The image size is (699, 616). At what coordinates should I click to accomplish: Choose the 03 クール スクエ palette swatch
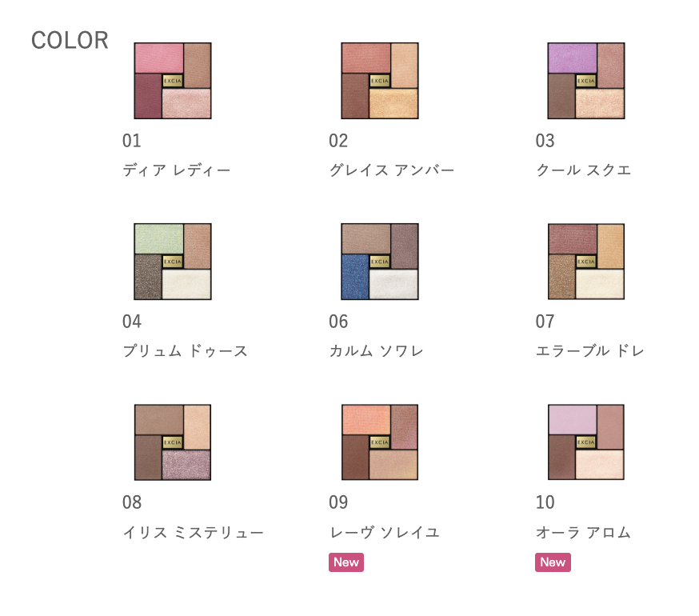click(x=585, y=81)
